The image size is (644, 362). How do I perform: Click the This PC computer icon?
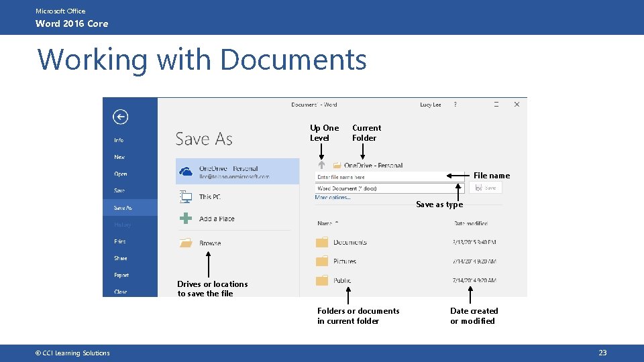pos(186,197)
